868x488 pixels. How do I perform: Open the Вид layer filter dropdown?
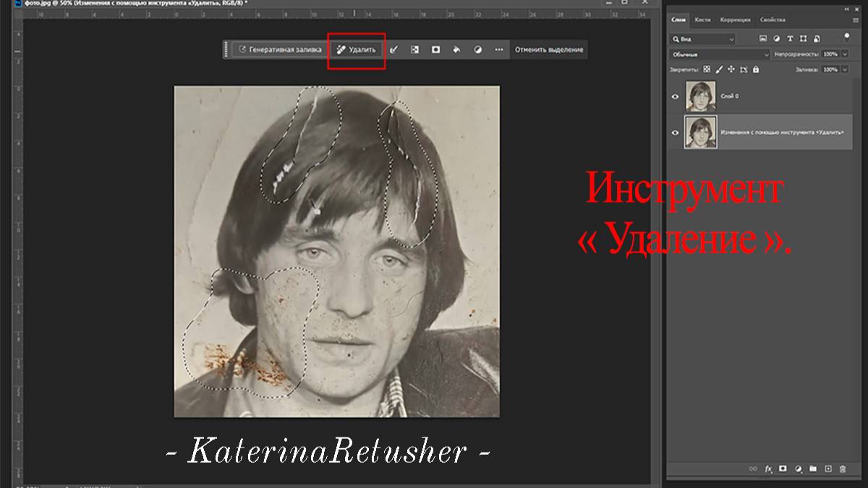point(702,38)
